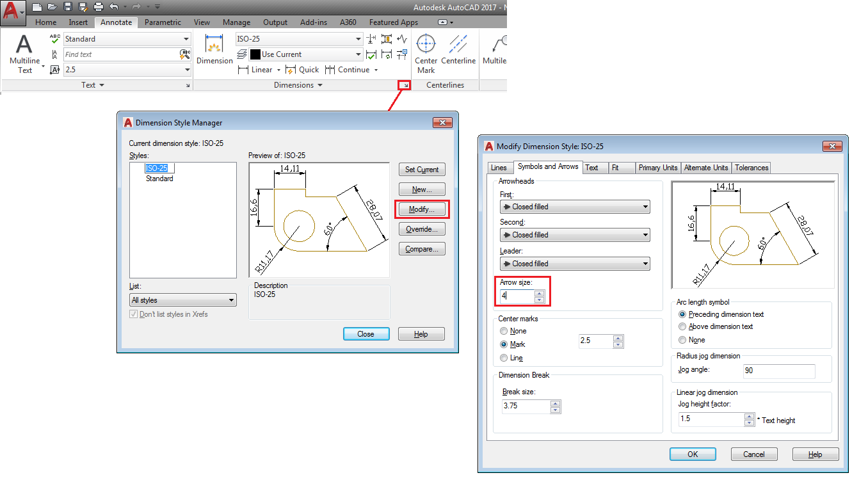Select the Centerline tool
The height and width of the screenshot is (489, 868).
[458, 49]
